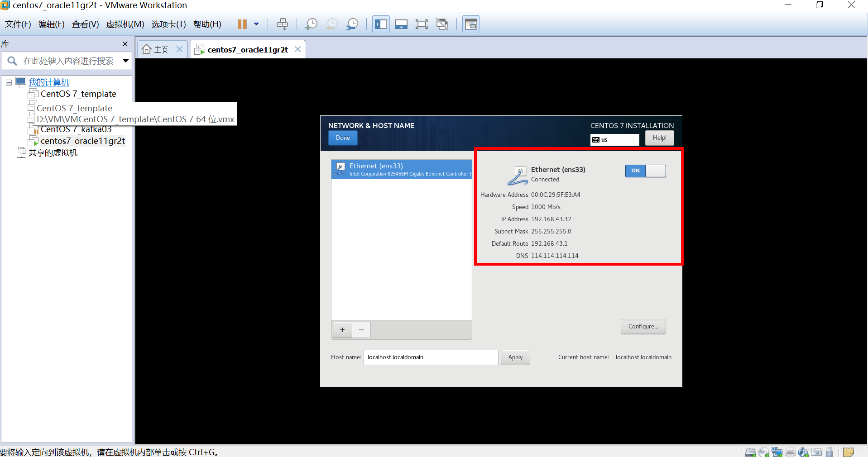Click the Done button in installer

(x=343, y=138)
